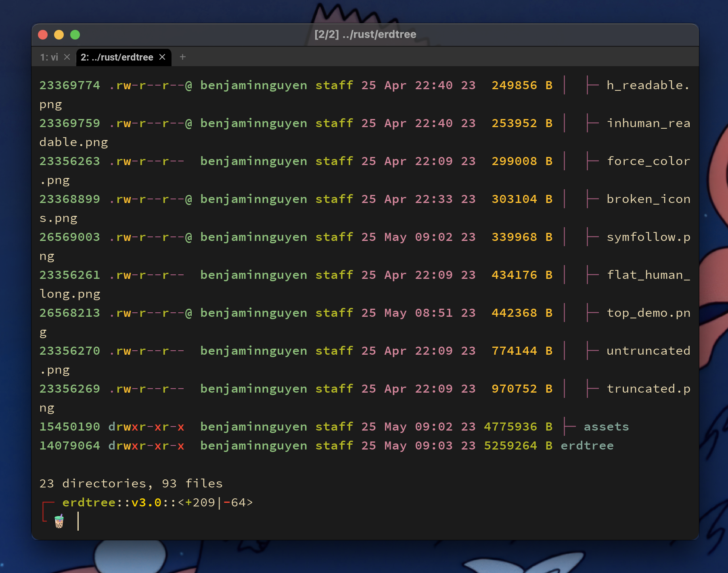Screen dimensions: 728x573
Task: Click wrapped text 's.png'
Action: coord(58,218)
